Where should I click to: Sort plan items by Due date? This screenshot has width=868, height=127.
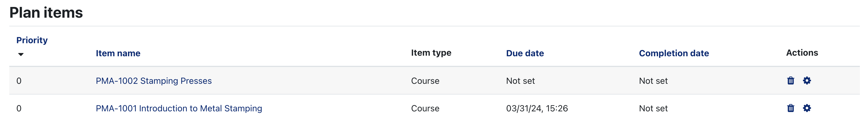pos(525,53)
